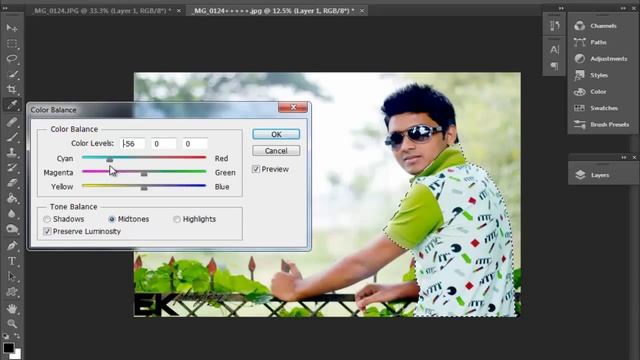Close the MG_0124.JPG 33.3% document tab
Viewport: 640px width, 360px height.
click(179, 11)
